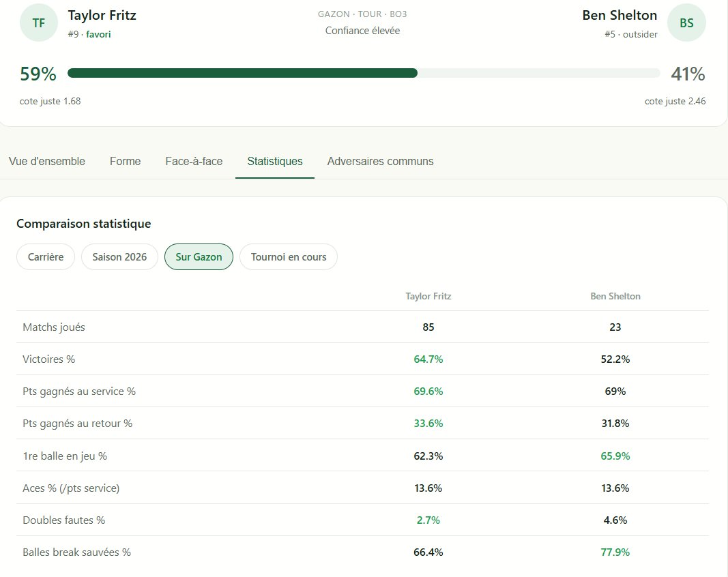Screen dimensions: 728x577
Task: Click the 59% win probability value
Action: (x=38, y=74)
